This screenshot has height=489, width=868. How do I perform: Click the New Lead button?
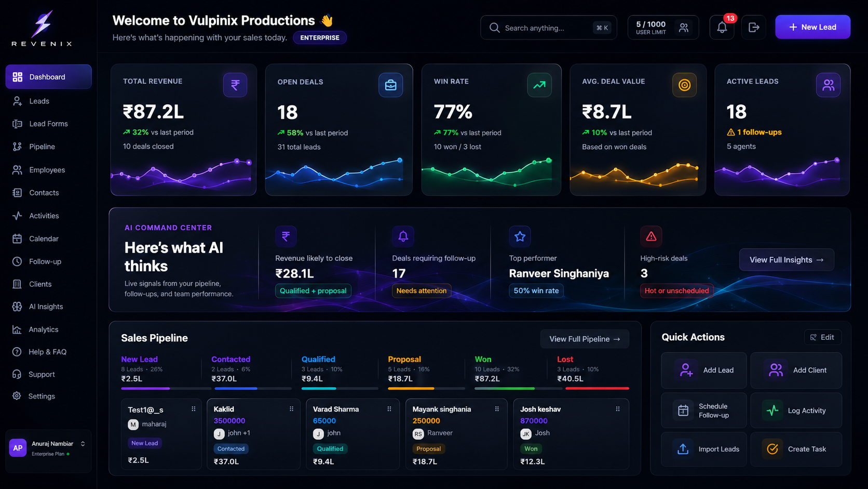pyautogui.click(x=812, y=27)
